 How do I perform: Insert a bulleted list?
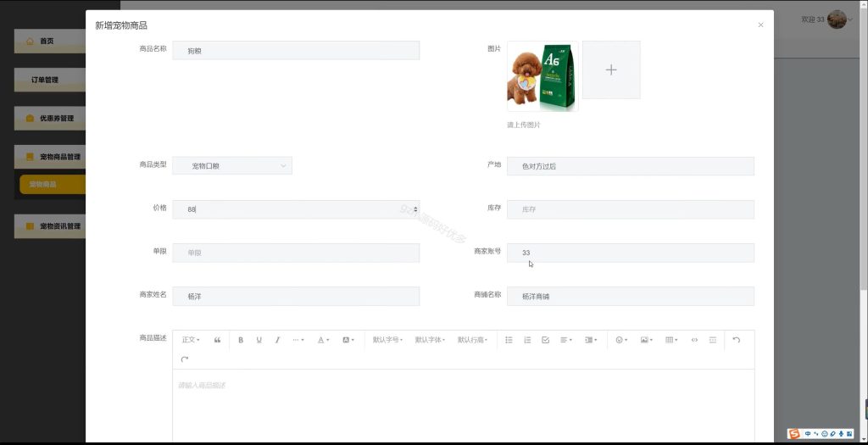click(509, 340)
